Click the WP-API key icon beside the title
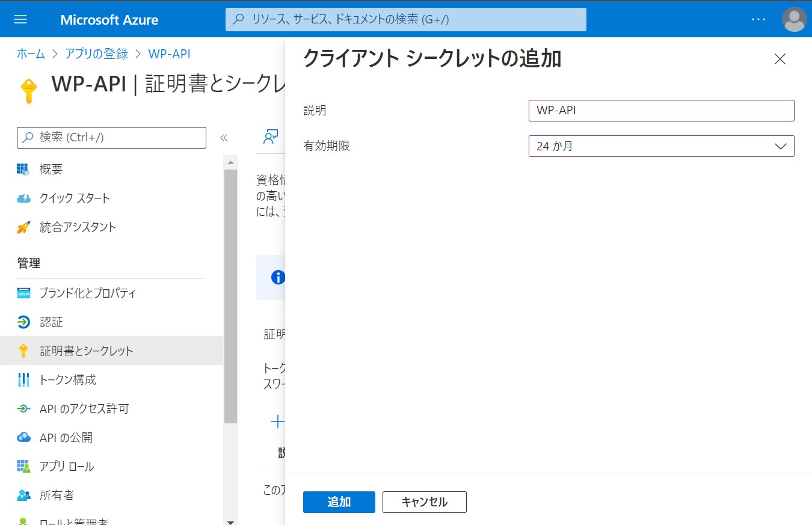Image resolution: width=812 pixels, height=525 pixels. click(x=28, y=91)
